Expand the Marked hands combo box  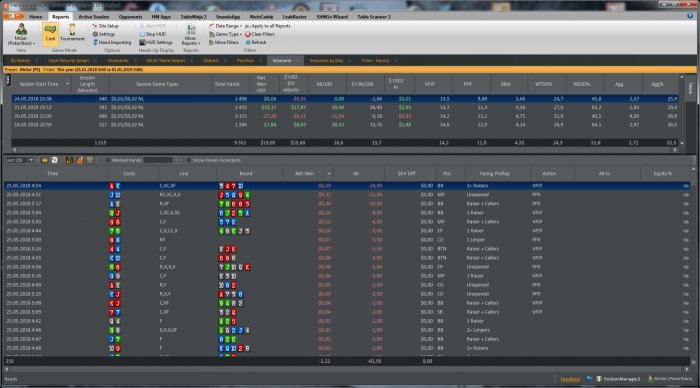point(161,160)
